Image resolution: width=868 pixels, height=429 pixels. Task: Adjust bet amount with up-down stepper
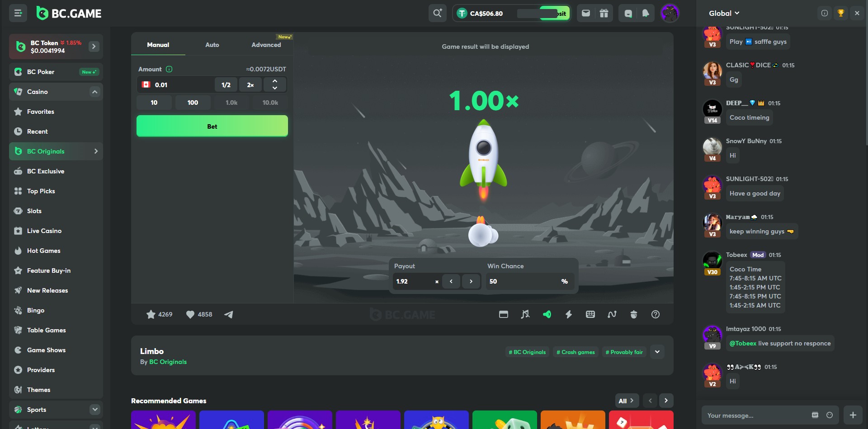(x=275, y=84)
